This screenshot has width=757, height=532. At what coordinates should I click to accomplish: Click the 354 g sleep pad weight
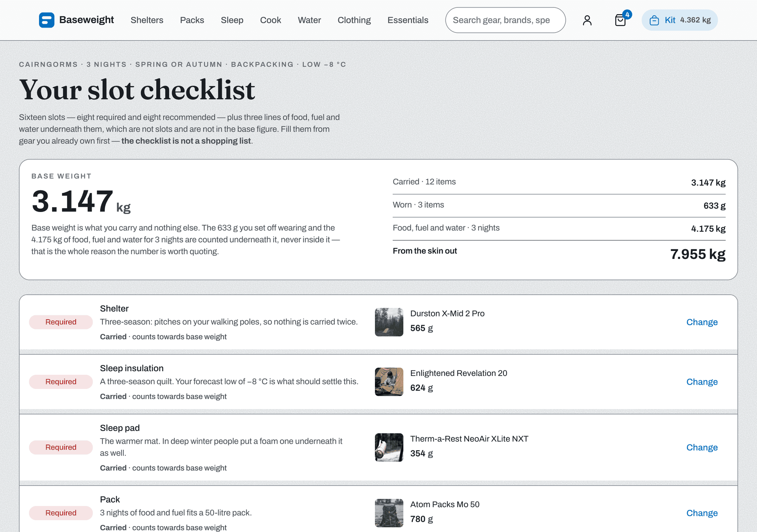tap(421, 454)
